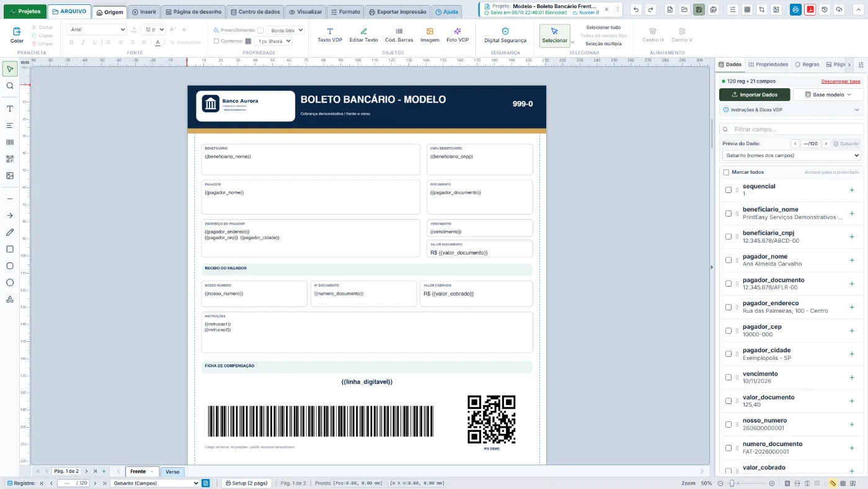Click the Setup (2 págs) button

tap(246, 483)
